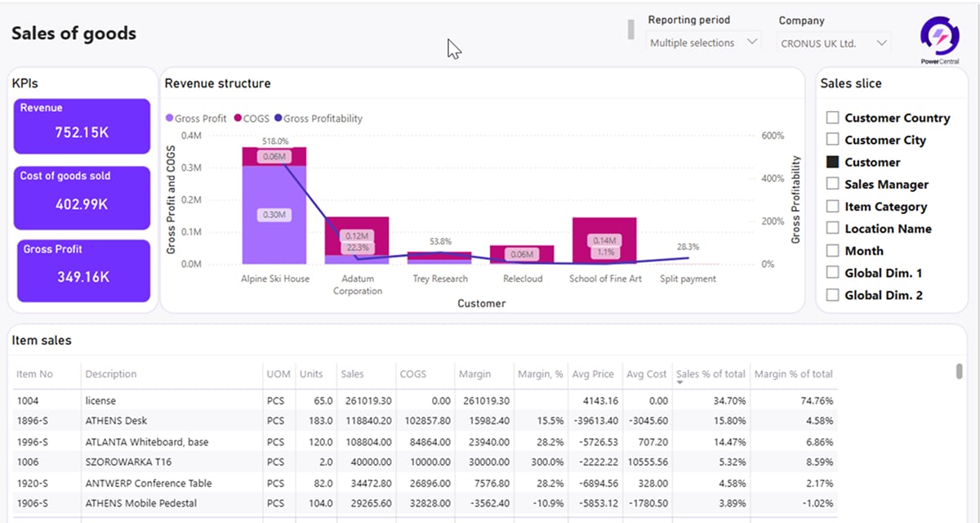Click the Margin, % column header
Viewport: 980px width, 523px height.
pyautogui.click(x=541, y=373)
